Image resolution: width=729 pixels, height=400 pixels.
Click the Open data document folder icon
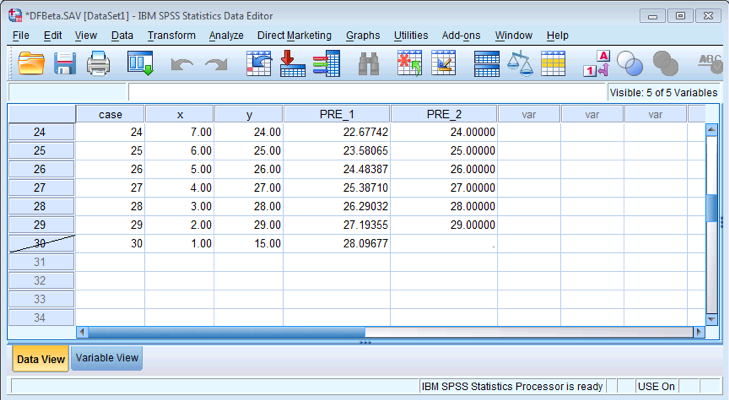pos(31,65)
